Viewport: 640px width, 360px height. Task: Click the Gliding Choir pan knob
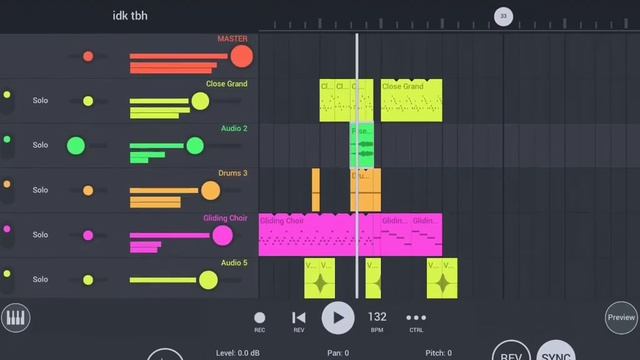coord(88,235)
